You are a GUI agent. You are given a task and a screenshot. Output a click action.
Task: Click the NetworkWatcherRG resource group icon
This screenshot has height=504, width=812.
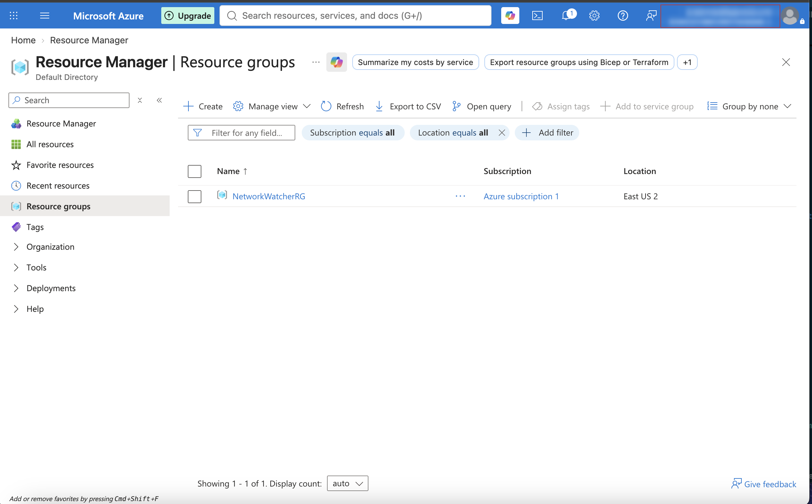click(x=222, y=195)
